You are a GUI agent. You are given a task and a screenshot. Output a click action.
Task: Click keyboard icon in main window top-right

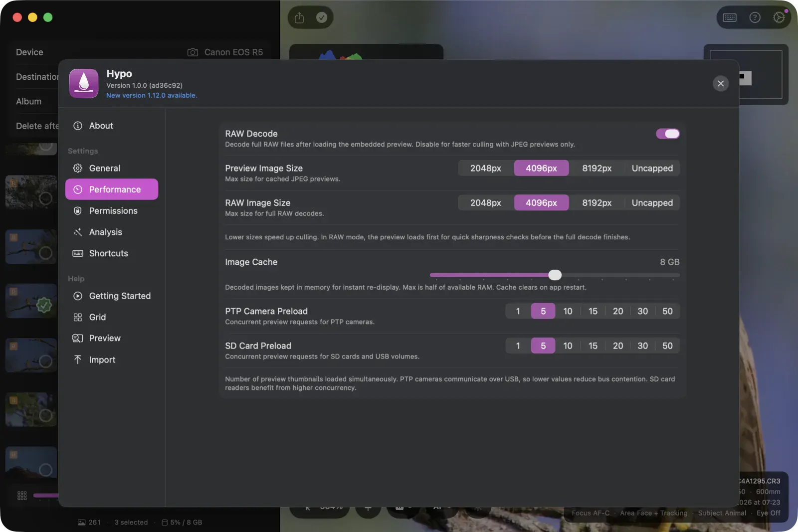coord(730,18)
